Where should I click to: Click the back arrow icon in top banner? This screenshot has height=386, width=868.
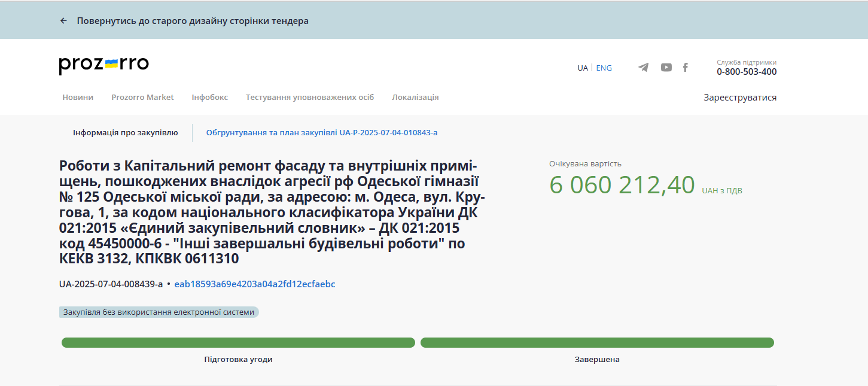point(63,21)
